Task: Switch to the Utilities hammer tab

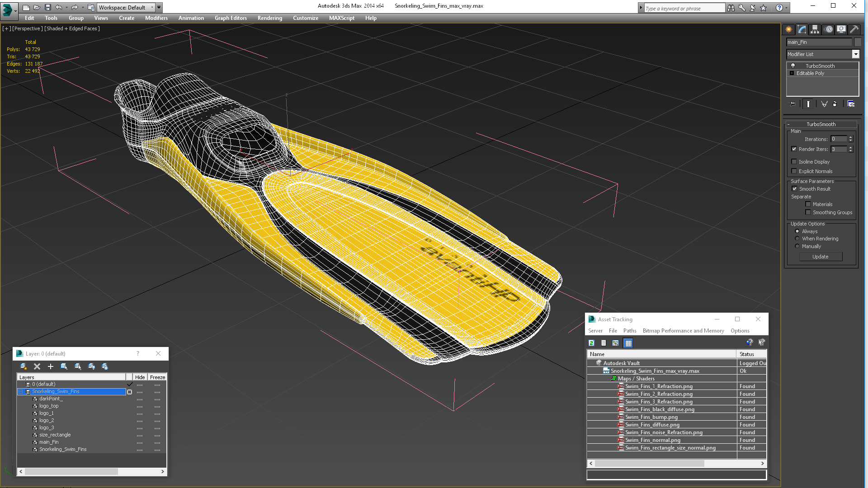Action: click(x=854, y=29)
